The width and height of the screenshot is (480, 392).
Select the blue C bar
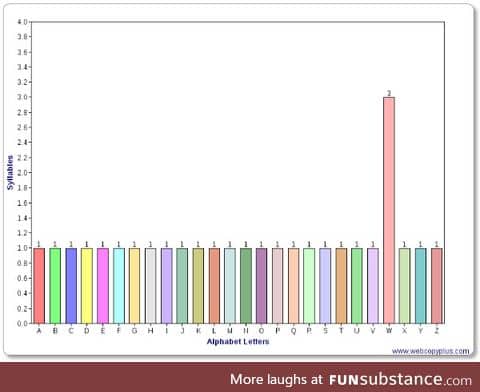[71, 286]
